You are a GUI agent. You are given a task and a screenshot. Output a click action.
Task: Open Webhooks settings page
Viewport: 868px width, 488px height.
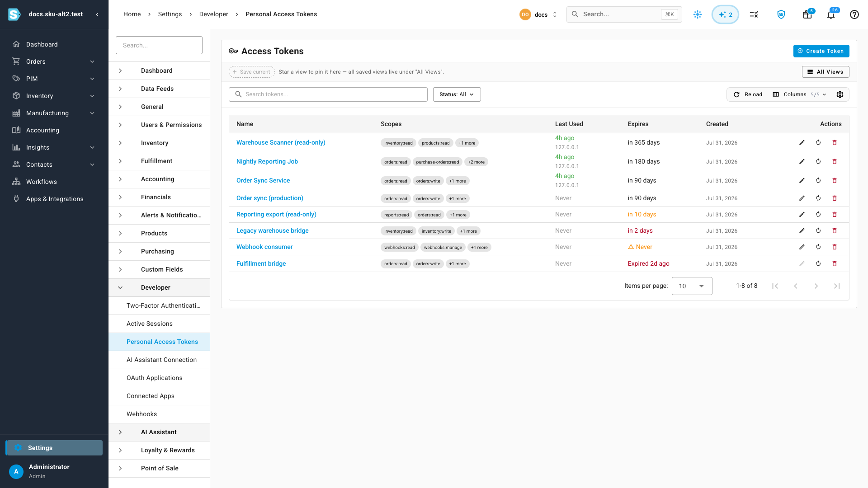coord(159,414)
